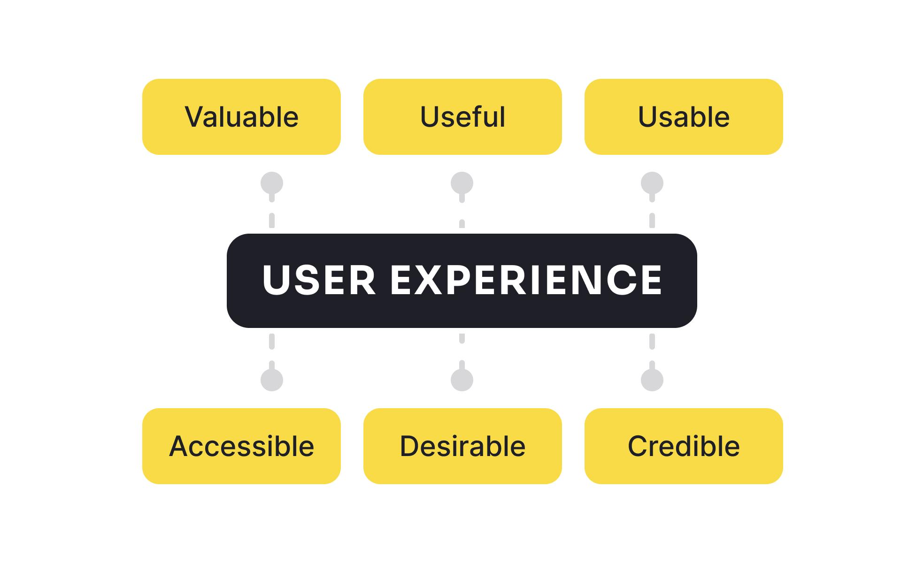Click the USER EXPERIENCE central label
The width and height of the screenshot is (924, 563).
[462, 281]
